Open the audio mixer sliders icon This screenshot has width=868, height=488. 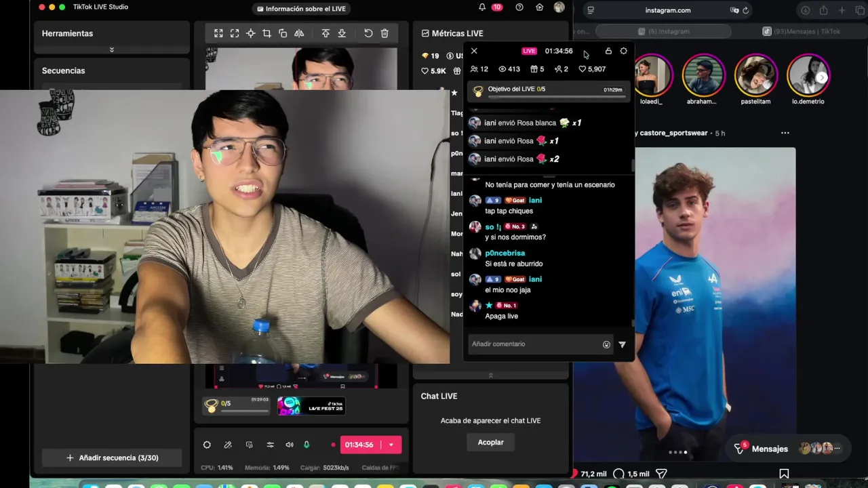[270, 445]
